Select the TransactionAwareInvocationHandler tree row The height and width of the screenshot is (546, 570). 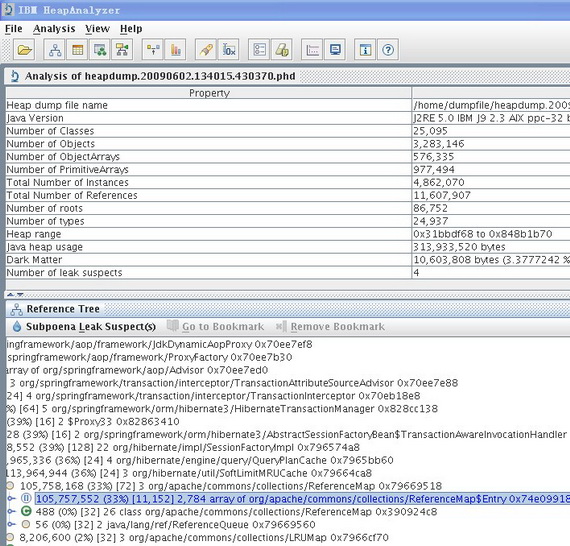coord(288,434)
